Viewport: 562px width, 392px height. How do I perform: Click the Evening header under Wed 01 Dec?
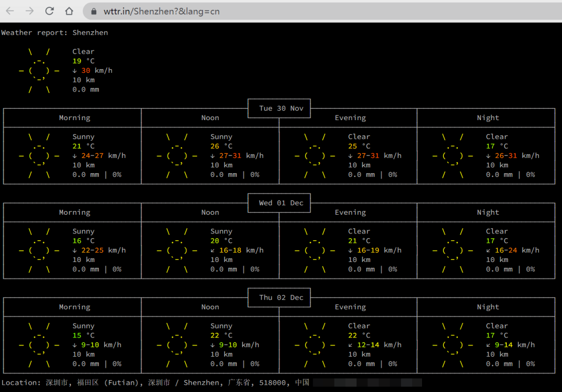350,212
